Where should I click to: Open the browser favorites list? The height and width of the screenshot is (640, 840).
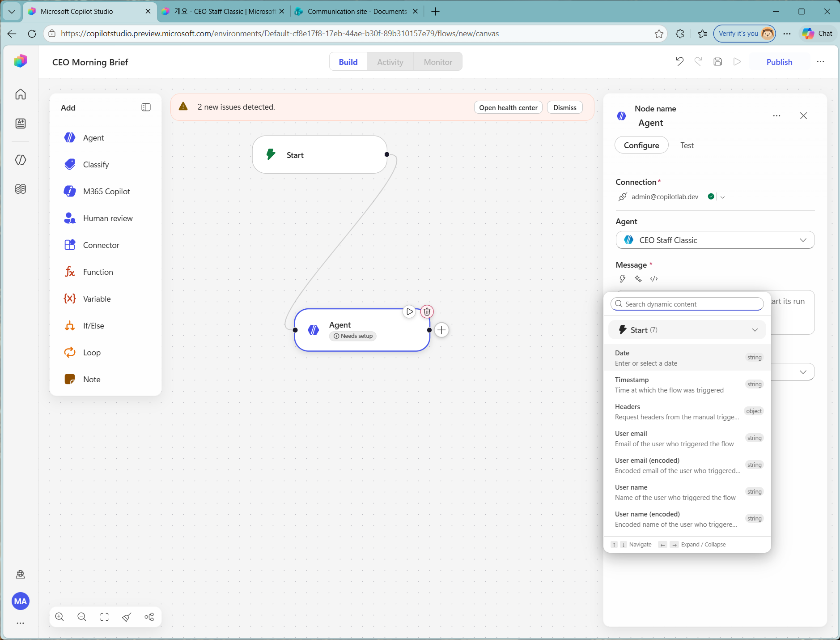(x=702, y=34)
